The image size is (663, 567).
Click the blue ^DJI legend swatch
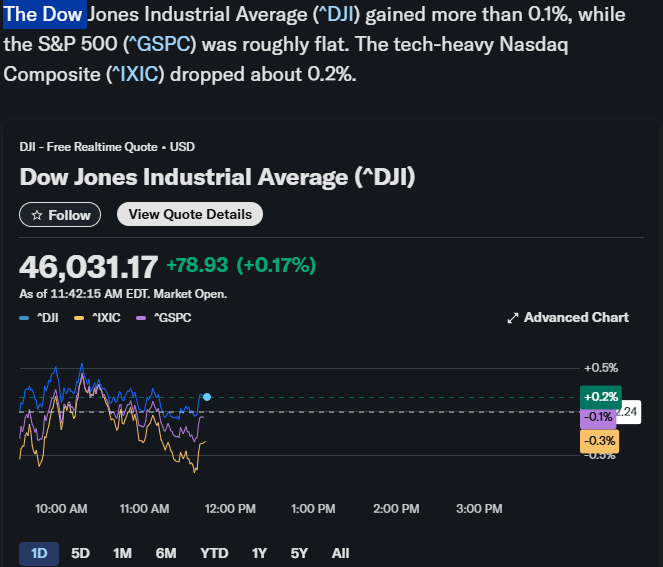pos(24,318)
